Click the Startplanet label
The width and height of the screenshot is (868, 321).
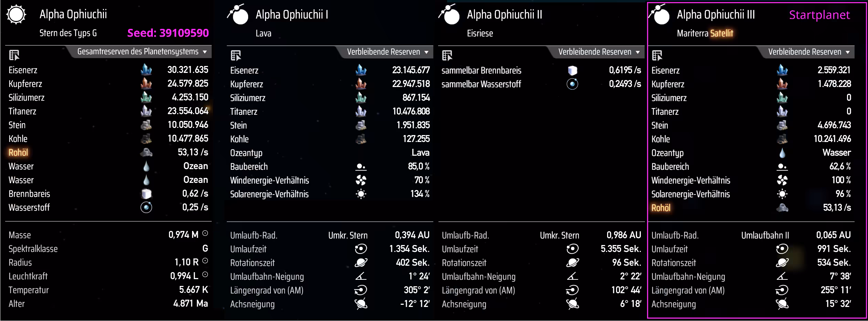pyautogui.click(x=819, y=15)
